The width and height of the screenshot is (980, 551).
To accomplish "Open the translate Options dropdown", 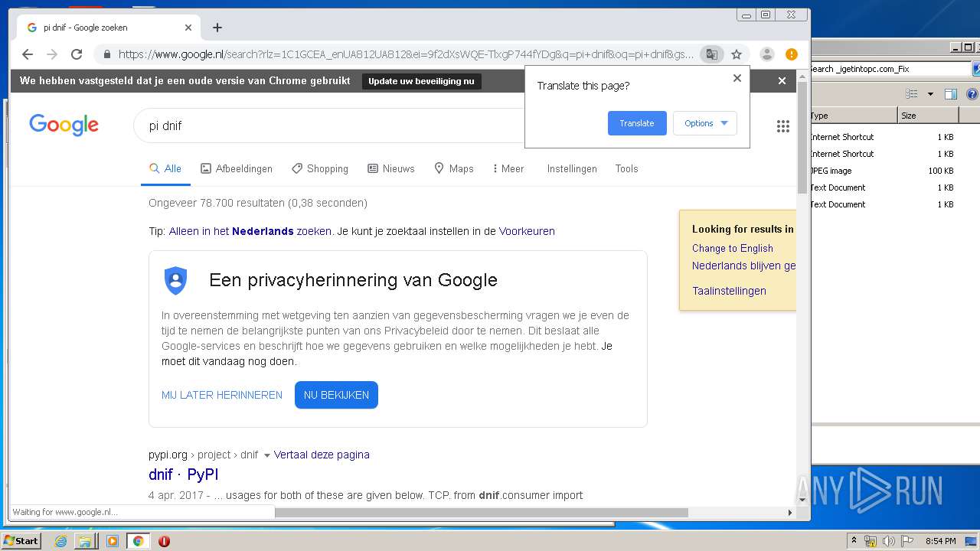I will 705,123.
